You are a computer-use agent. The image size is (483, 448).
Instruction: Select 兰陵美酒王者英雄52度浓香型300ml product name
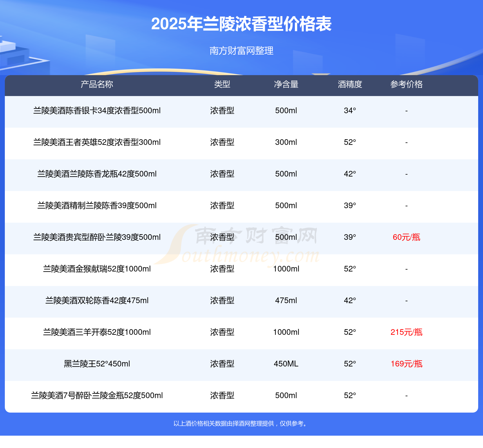click(97, 142)
